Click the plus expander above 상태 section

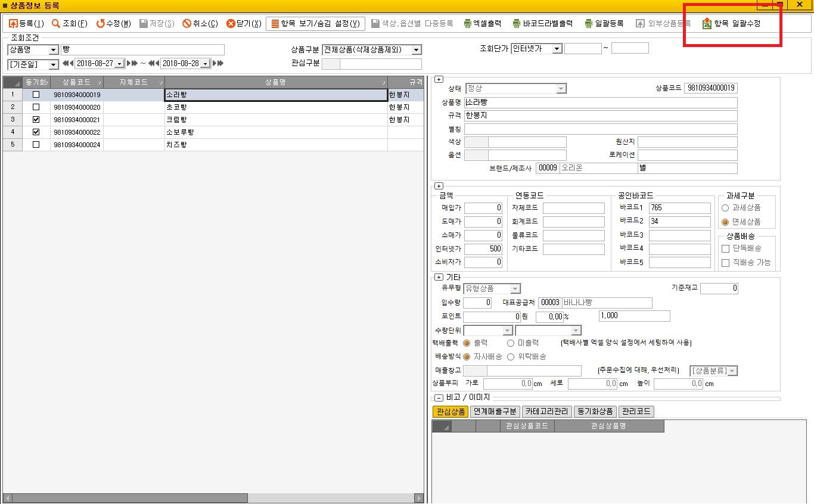[439, 79]
